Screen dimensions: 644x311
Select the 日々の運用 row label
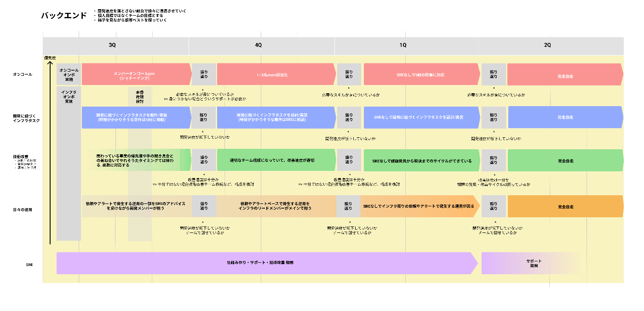click(x=22, y=210)
